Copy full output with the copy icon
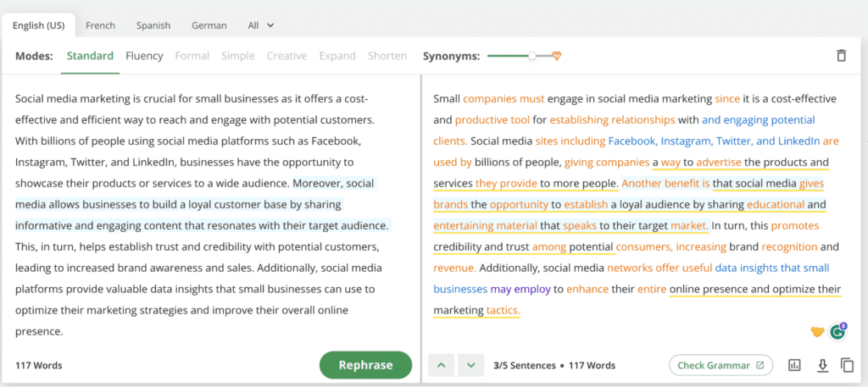The image size is (868, 387). coord(847,365)
